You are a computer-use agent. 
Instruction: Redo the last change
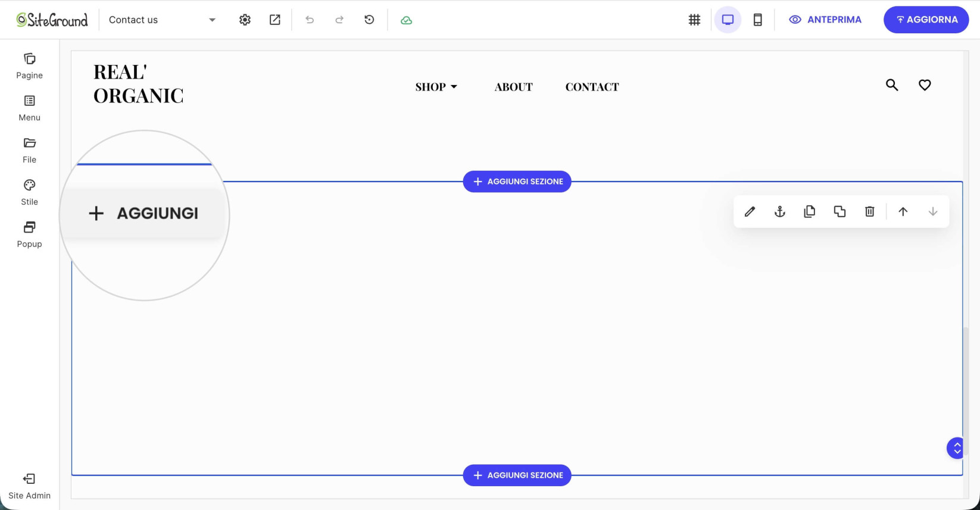tap(339, 20)
